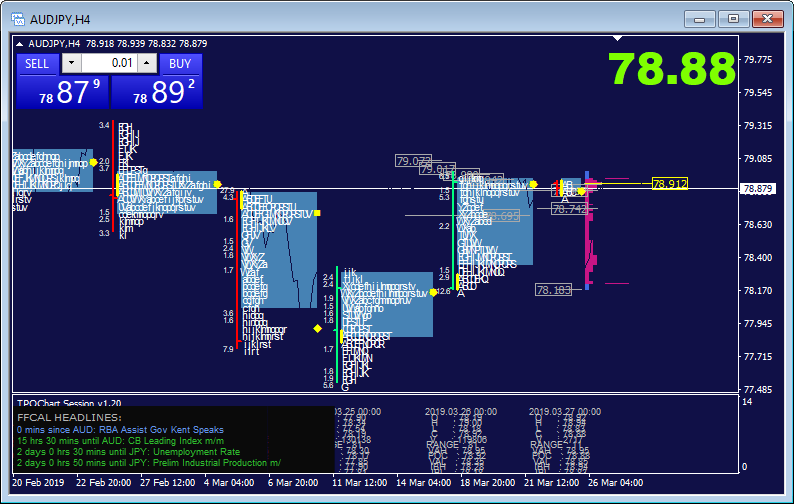This screenshot has height=504, width=794.
Task: Increase lot size with up arrow
Action: pos(147,63)
